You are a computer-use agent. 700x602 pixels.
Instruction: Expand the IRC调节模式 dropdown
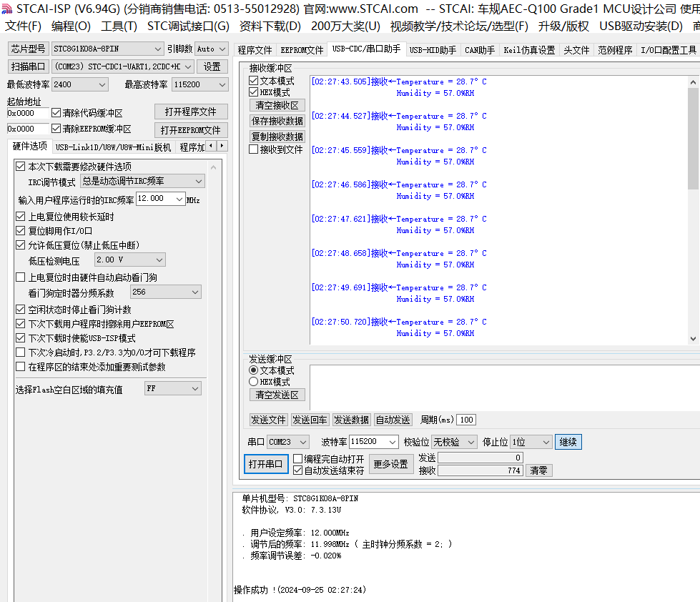click(x=198, y=182)
